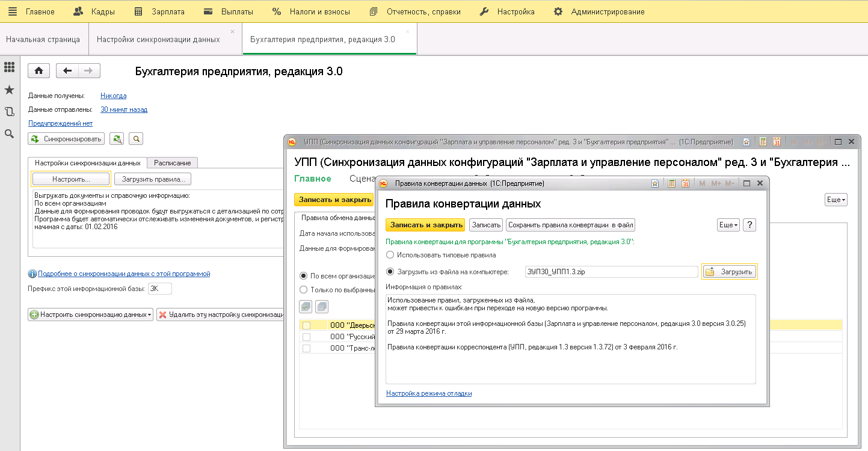Screen dimensions: 868x451
Task: Add УПП window to favorites via star icon
Action: pyautogui.click(x=746, y=142)
